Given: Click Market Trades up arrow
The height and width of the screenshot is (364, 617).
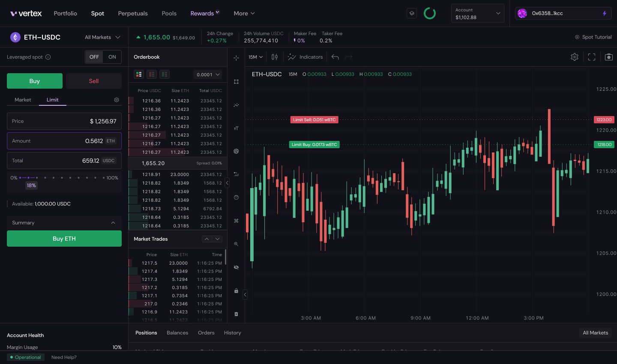Looking at the screenshot, I should coord(207,239).
